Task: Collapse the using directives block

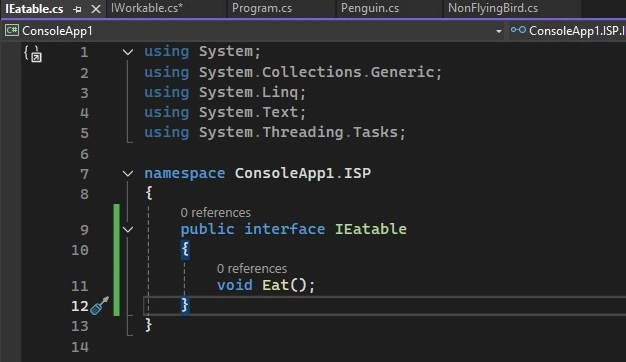Action: click(x=128, y=52)
